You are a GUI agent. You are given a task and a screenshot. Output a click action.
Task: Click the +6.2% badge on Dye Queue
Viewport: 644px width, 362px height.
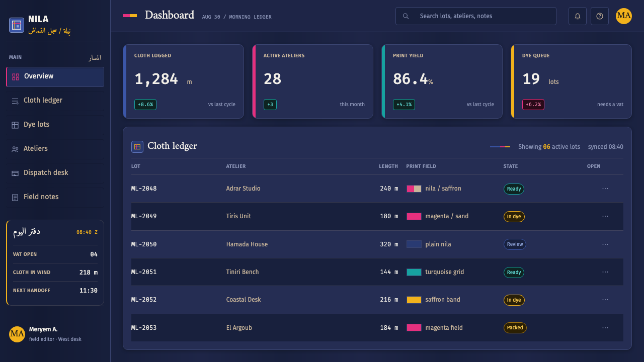point(533,105)
